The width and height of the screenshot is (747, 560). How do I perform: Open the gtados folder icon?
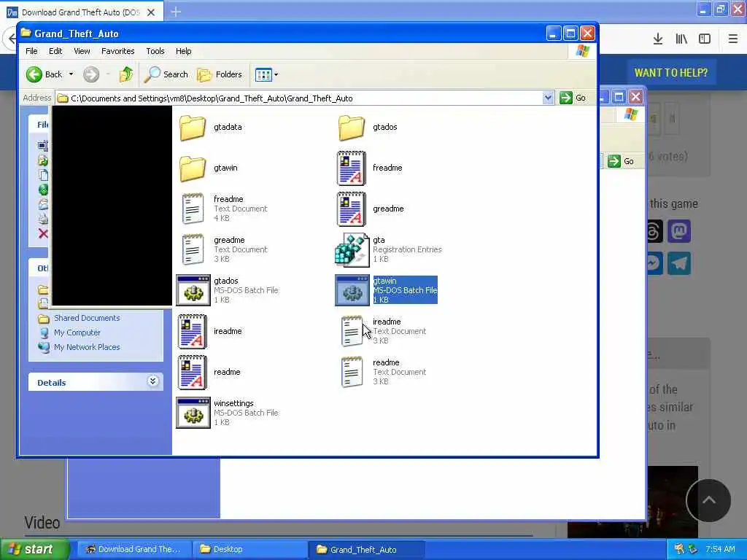click(352, 127)
